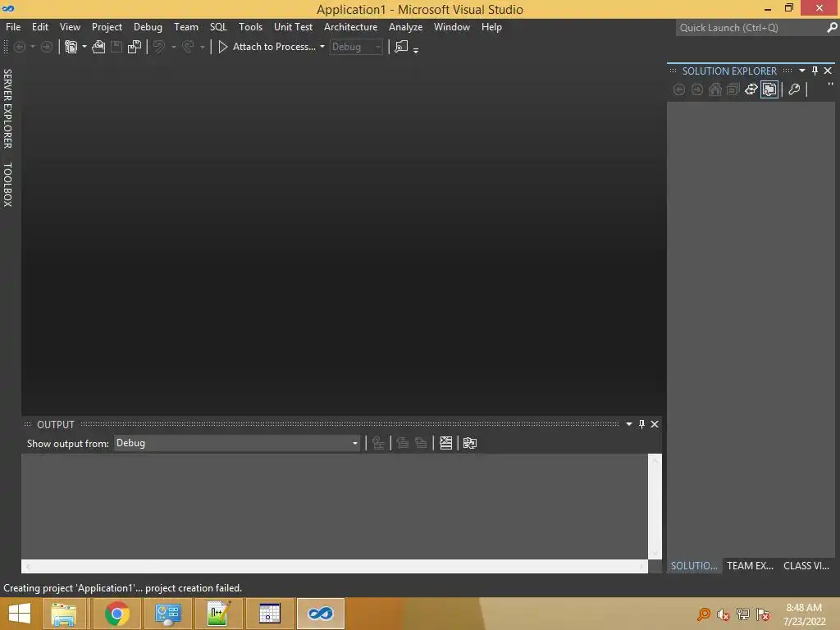This screenshot has height=630, width=840.
Task: Open the Debug configuration combo box in toolbar
Action: click(356, 47)
